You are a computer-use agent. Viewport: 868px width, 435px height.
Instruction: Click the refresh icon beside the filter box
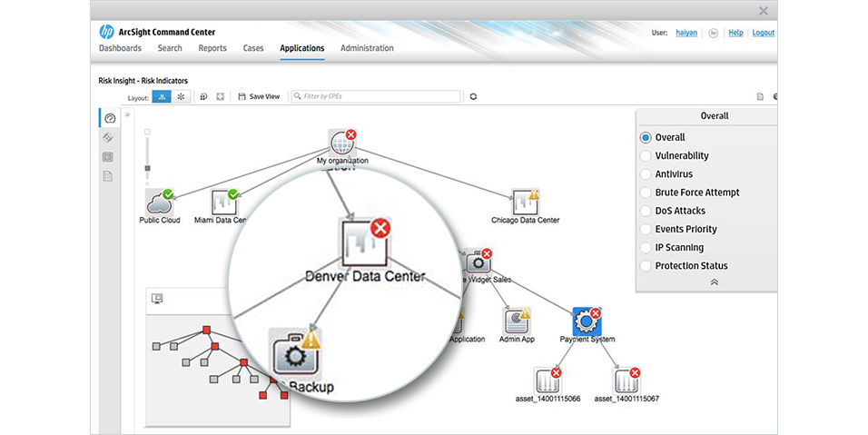coord(473,96)
